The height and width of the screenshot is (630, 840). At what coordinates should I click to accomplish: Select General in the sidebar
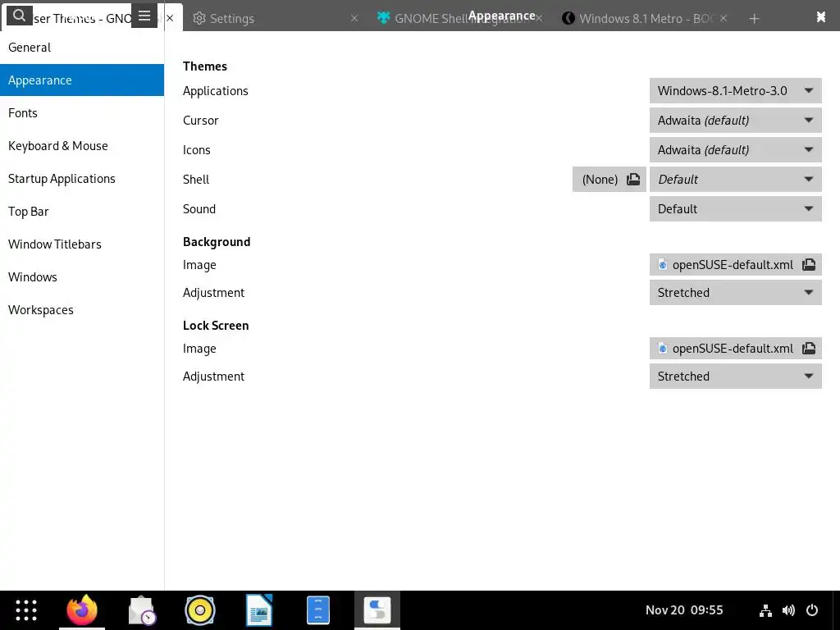click(x=82, y=47)
